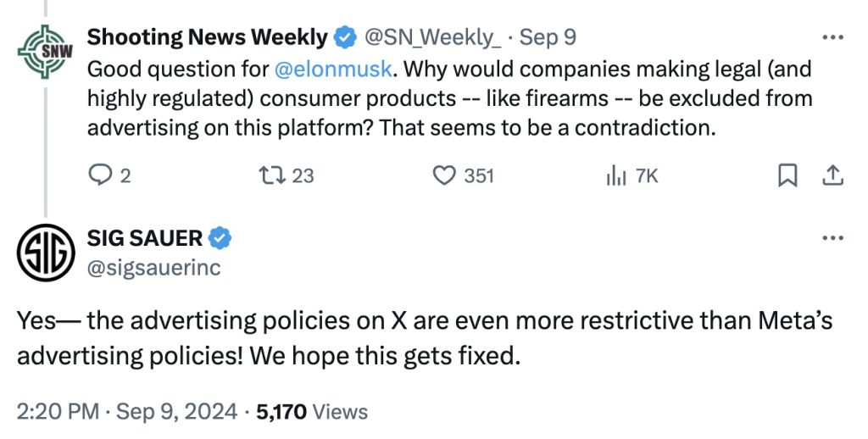
Task: Open the views analytics icon showing 7K
Action: (x=615, y=175)
